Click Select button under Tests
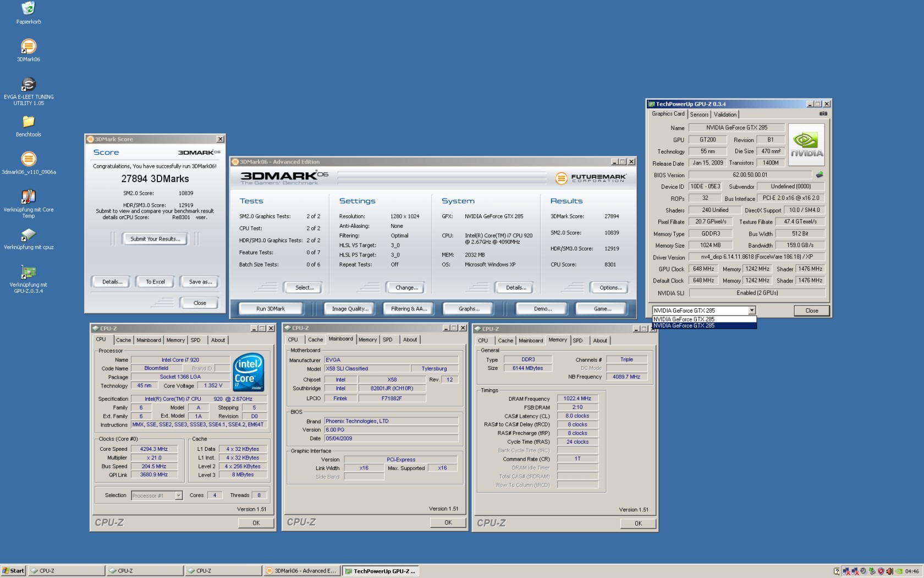 click(x=305, y=287)
